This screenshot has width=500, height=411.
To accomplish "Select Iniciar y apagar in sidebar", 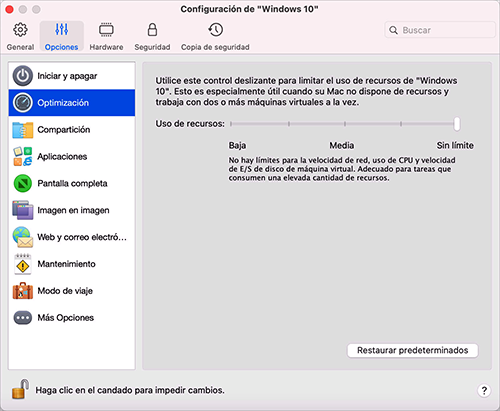I will pos(72,76).
